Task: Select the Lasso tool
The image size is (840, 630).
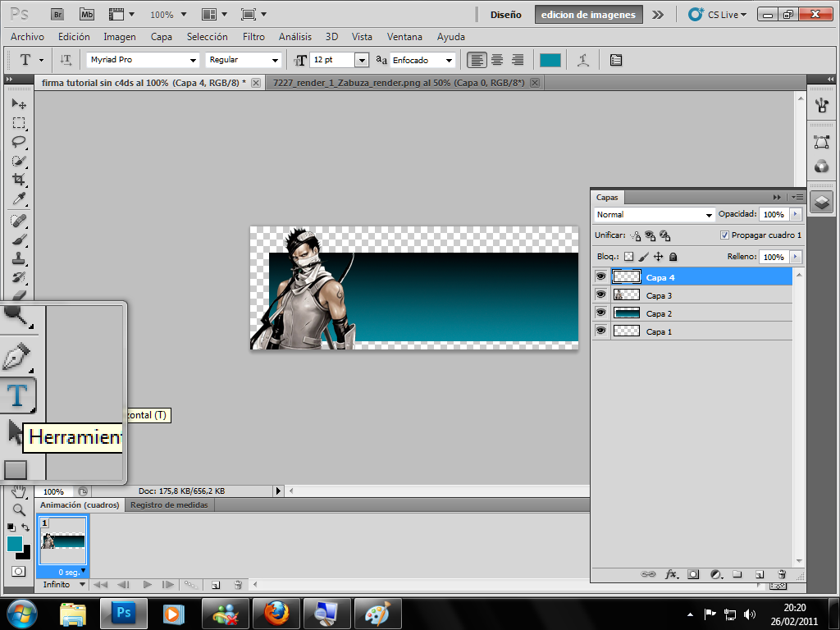Action: [x=19, y=142]
